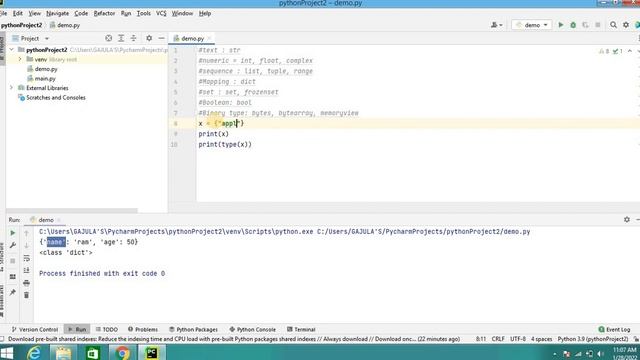Open the Navigate menu
The width and height of the screenshot is (640, 360).
58,13
